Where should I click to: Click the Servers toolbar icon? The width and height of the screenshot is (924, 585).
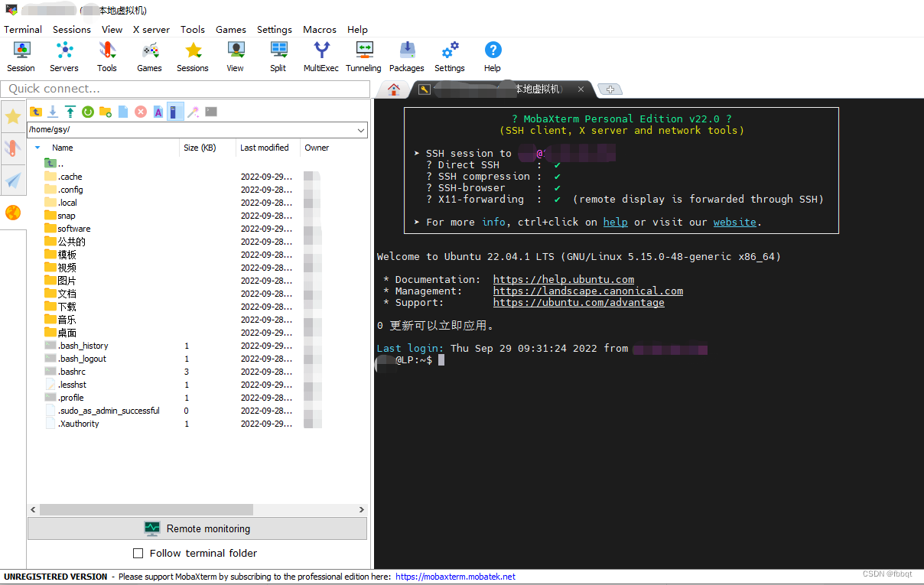pos(64,57)
